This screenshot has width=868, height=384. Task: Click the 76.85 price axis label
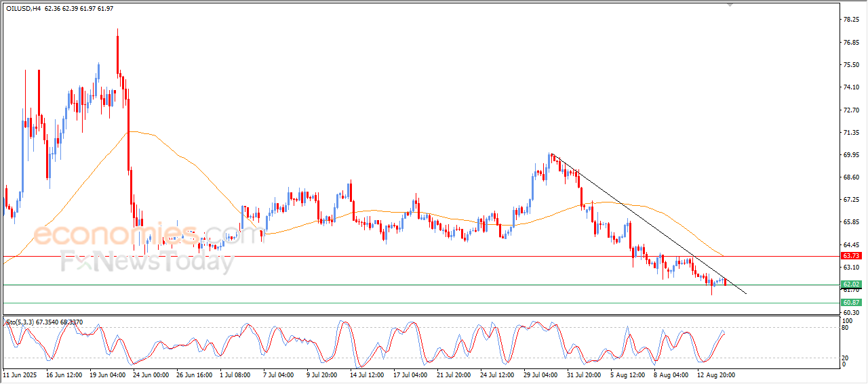point(852,42)
